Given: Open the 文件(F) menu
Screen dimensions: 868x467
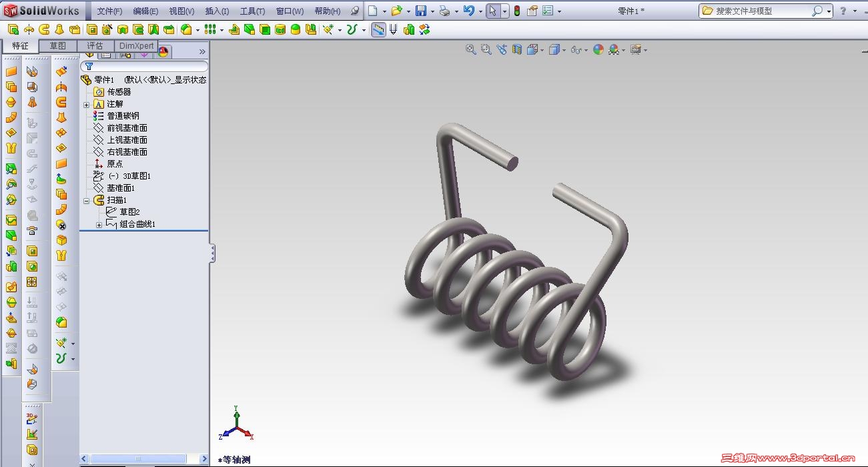Looking at the screenshot, I should pyautogui.click(x=109, y=11).
